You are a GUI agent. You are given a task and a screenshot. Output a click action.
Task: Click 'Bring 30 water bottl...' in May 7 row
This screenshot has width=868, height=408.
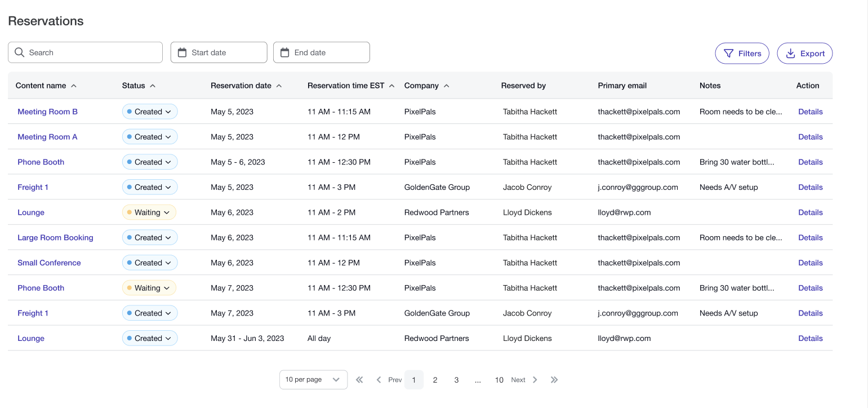[x=737, y=288]
